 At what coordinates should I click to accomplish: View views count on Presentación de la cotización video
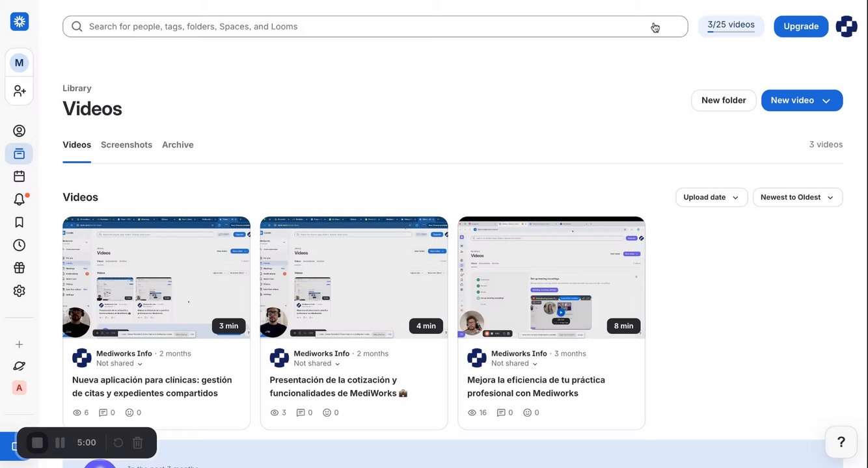pyautogui.click(x=278, y=413)
